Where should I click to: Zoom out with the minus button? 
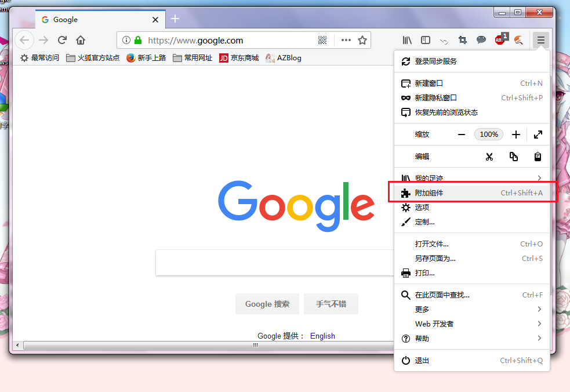(x=462, y=135)
